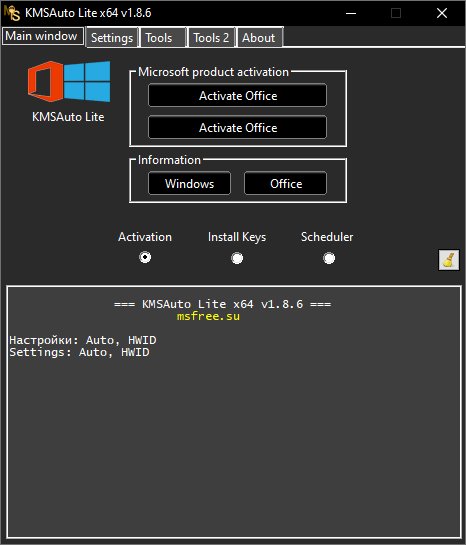Click the msfree.su text in the log
The image size is (466, 545).
point(208,316)
